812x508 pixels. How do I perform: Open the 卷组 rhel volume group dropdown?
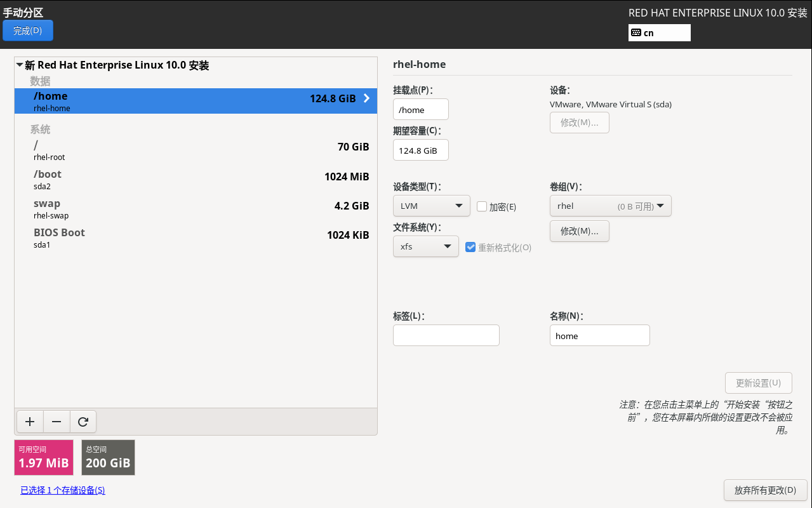[x=611, y=206]
